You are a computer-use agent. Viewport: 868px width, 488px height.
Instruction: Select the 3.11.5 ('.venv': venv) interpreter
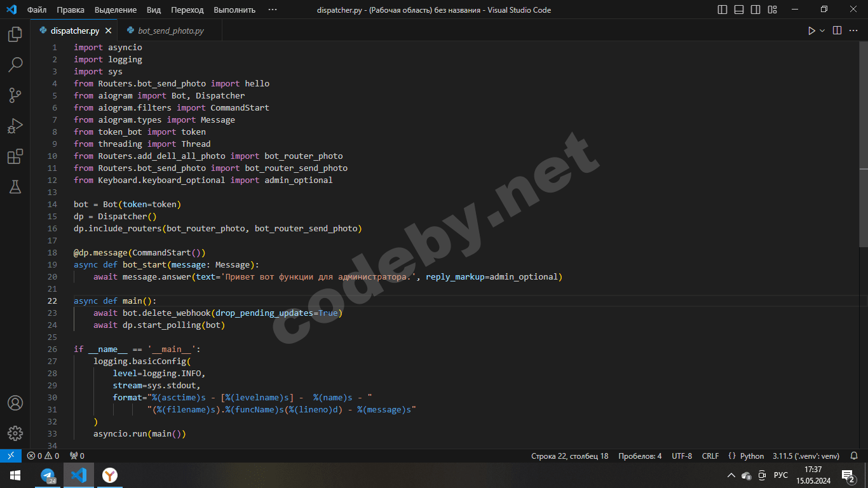pos(806,456)
